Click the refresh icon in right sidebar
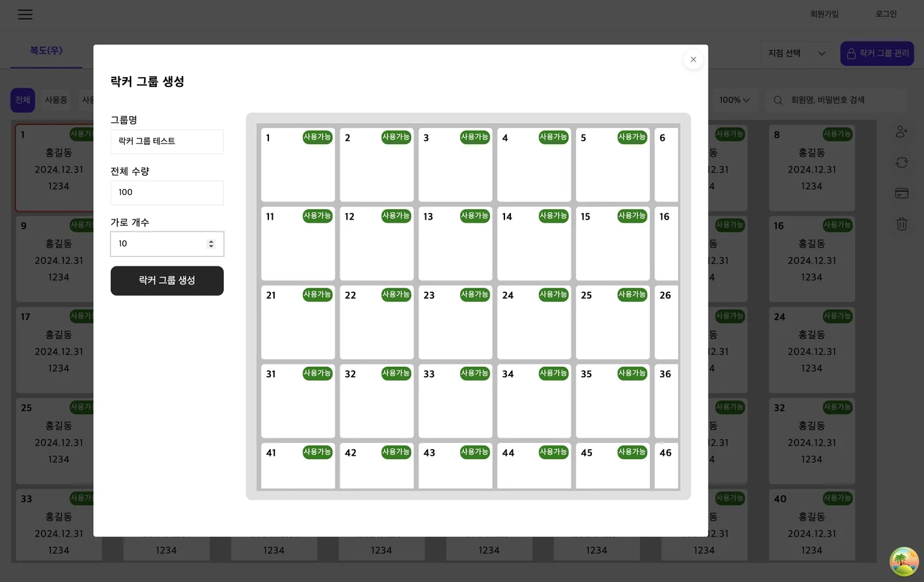This screenshot has height=582, width=924. click(901, 162)
